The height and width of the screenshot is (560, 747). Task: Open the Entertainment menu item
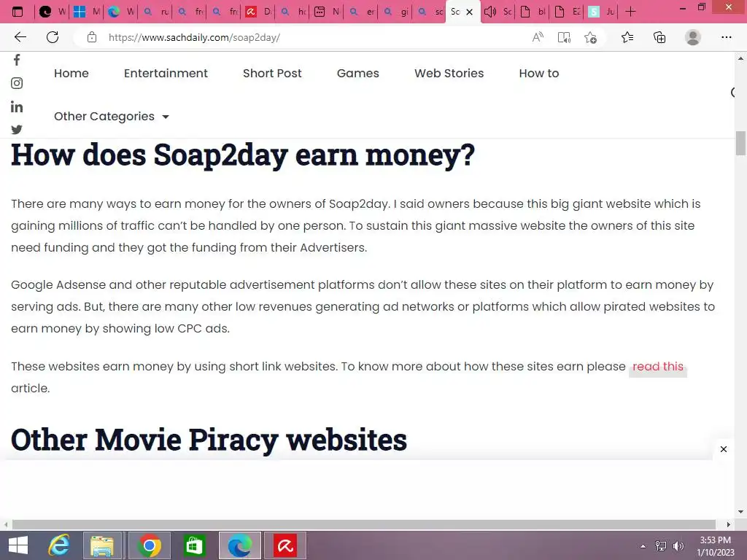click(x=166, y=74)
